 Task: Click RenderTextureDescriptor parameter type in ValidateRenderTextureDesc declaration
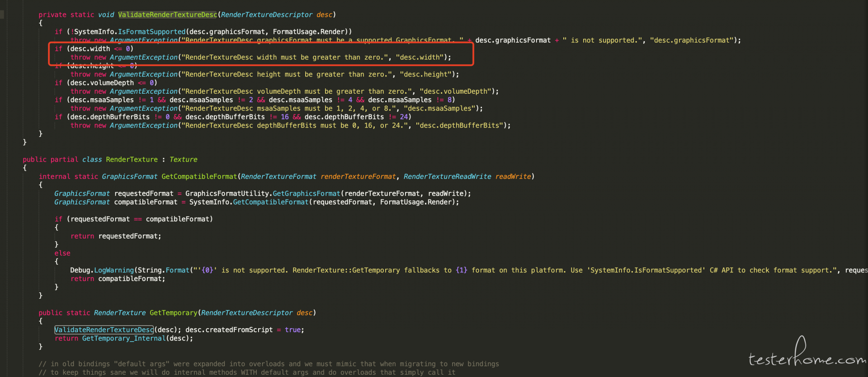click(267, 14)
